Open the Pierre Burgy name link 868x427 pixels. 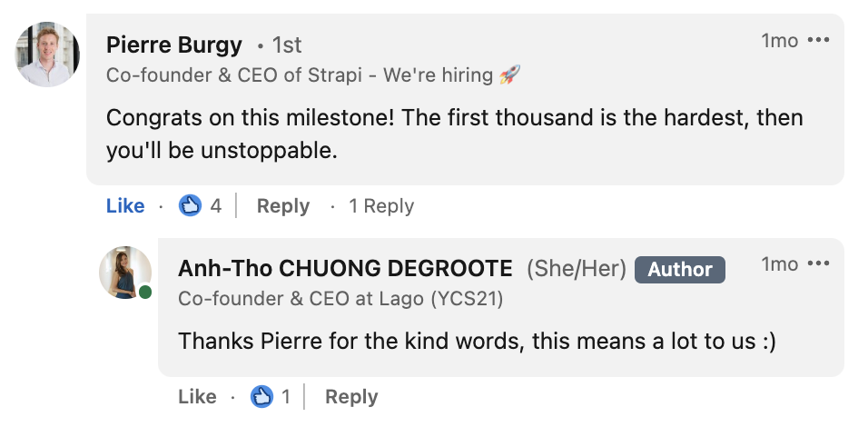[173, 45]
